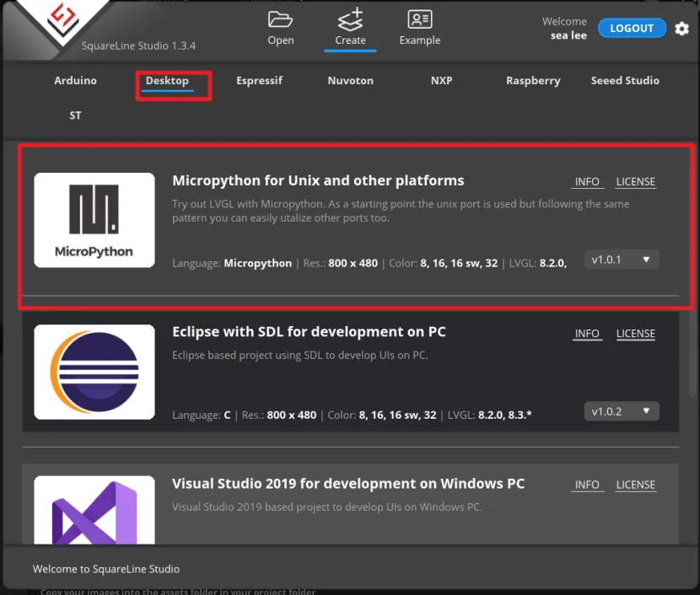This screenshot has height=595, width=700.
Task: Select the ST vendor tab
Action: (x=76, y=115)
